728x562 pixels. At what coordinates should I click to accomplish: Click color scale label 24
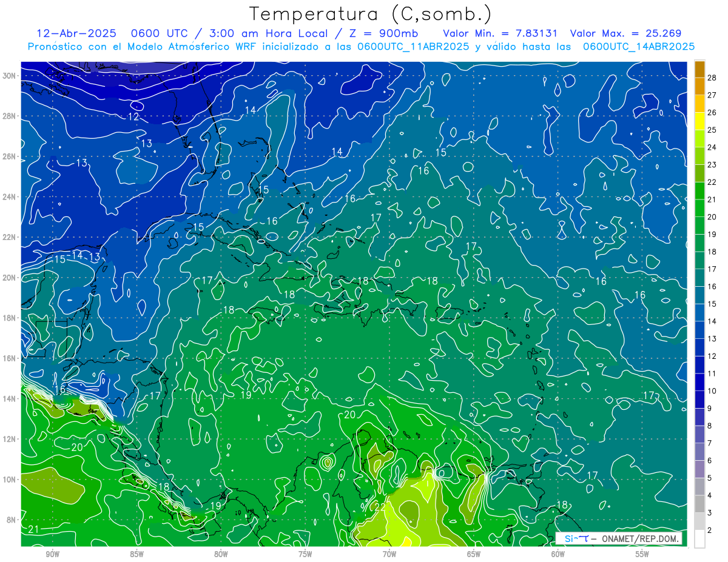click(x=712, y=147)
